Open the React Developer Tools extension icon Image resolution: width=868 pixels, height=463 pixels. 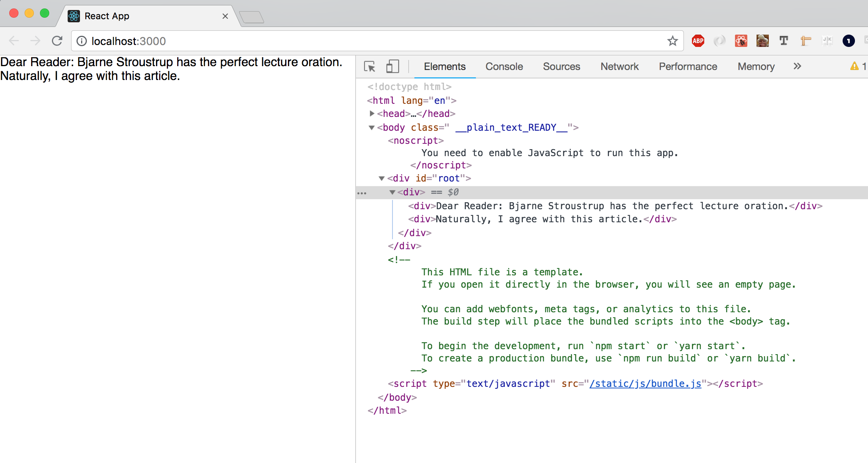pyautogui.click(x=741, y=41)
